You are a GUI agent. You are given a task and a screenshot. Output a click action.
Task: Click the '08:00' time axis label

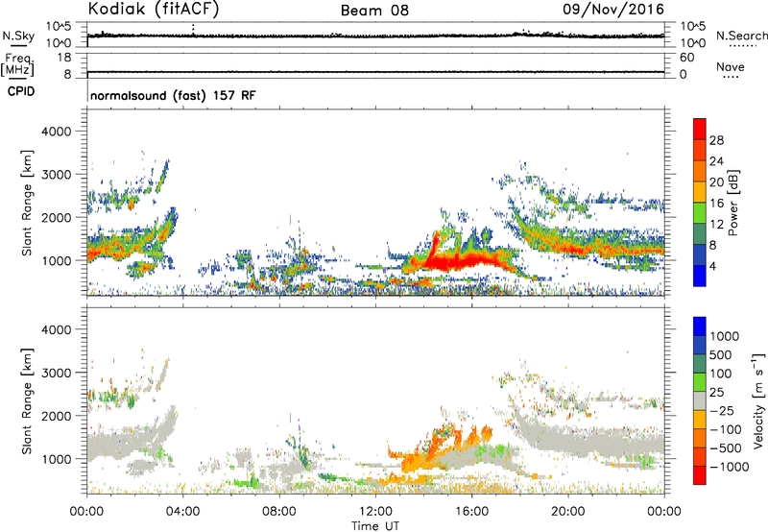coord(279,512)
